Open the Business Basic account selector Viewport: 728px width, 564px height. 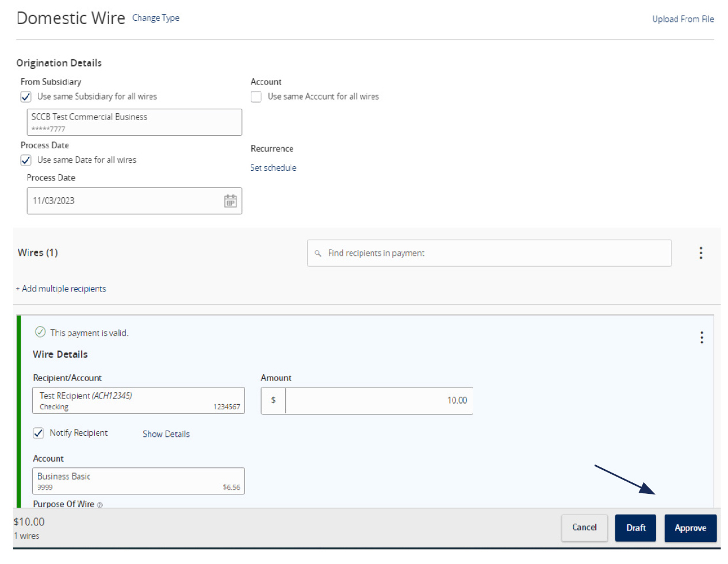click(x=139, y=481)
